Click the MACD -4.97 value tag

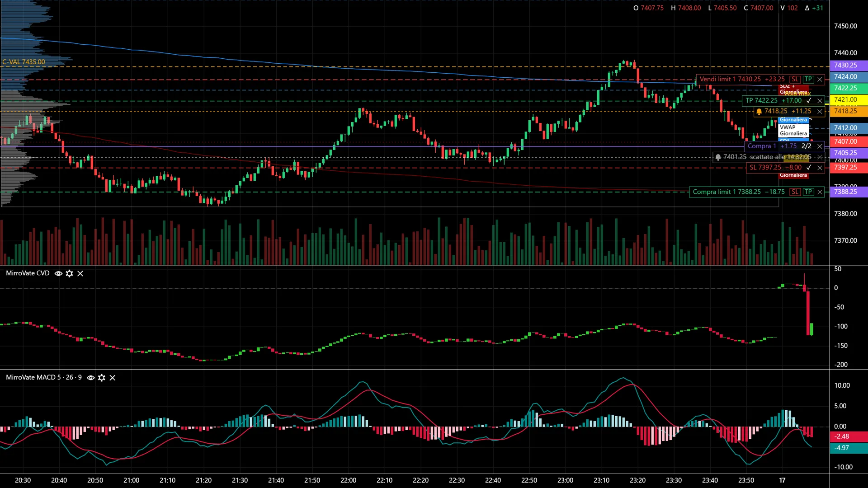849,448
